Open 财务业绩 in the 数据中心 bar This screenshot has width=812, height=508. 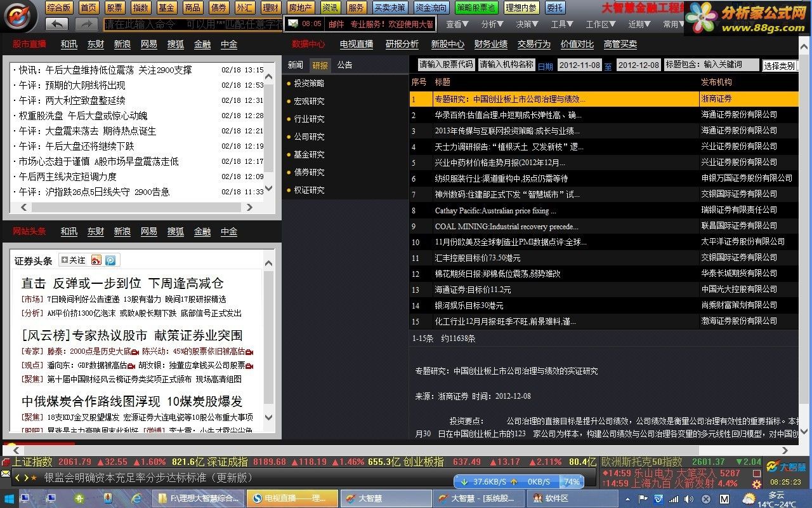(x=491, y=44)
